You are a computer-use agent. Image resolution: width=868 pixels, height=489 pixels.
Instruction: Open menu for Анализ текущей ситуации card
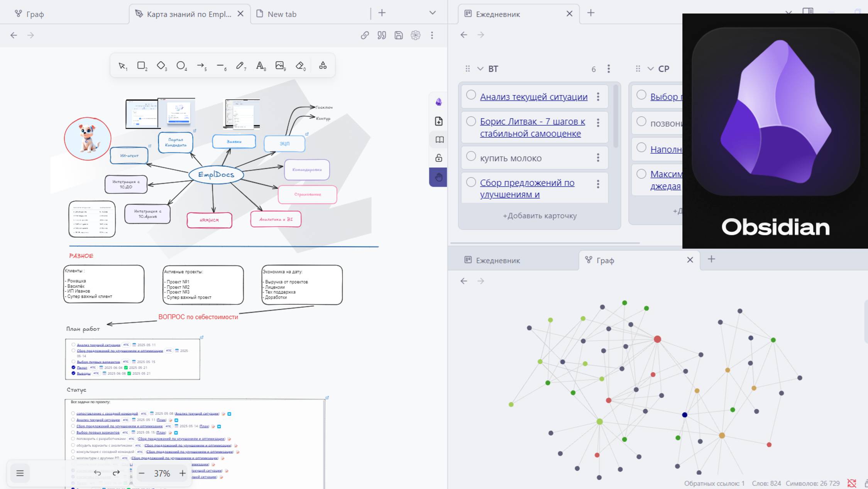point(598,97)
